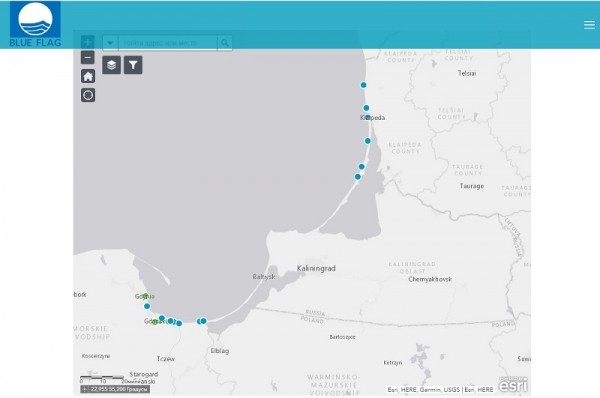Click the coordinates readout box
The width and height of the screenshot is (600, 398).
[x=119, y=389]
